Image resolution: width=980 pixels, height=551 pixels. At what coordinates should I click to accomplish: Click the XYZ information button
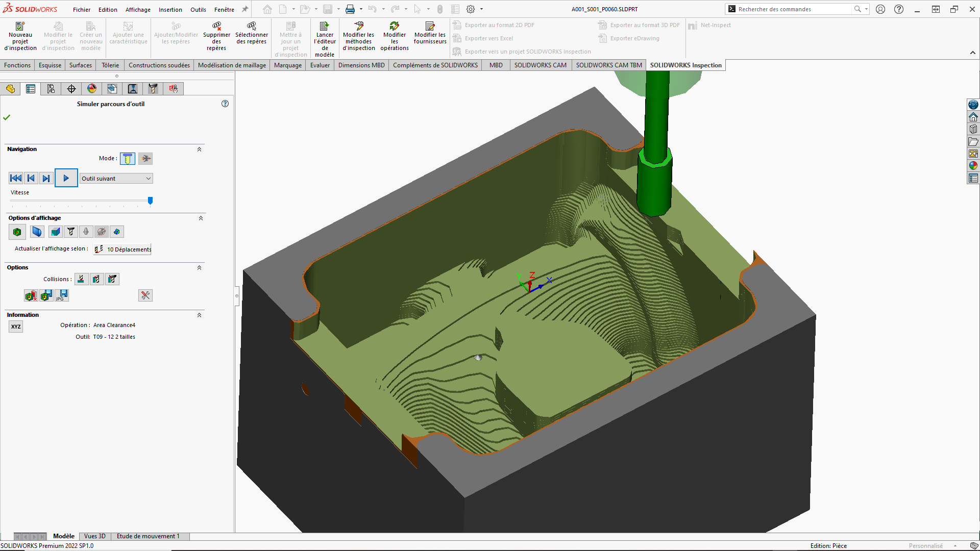coord(16,327)
